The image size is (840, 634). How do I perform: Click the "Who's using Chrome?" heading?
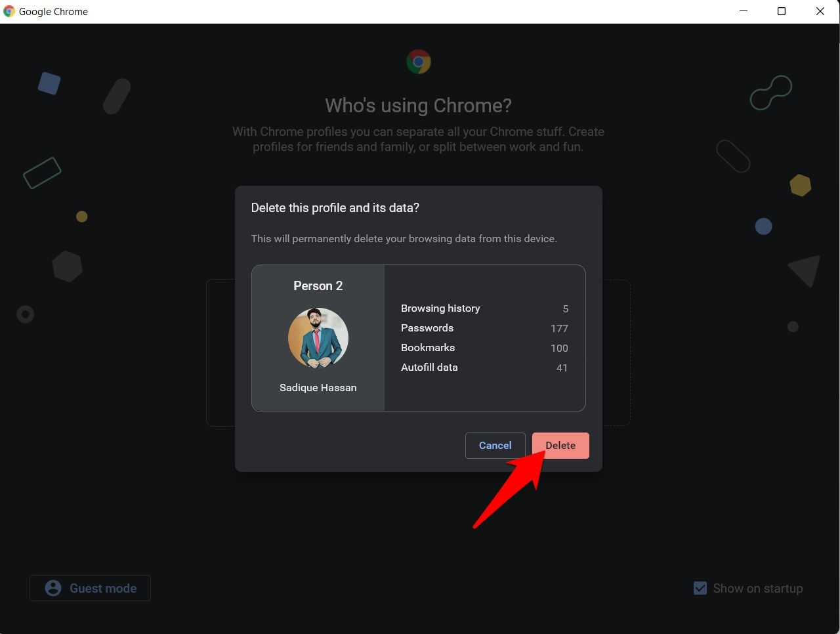418,106
